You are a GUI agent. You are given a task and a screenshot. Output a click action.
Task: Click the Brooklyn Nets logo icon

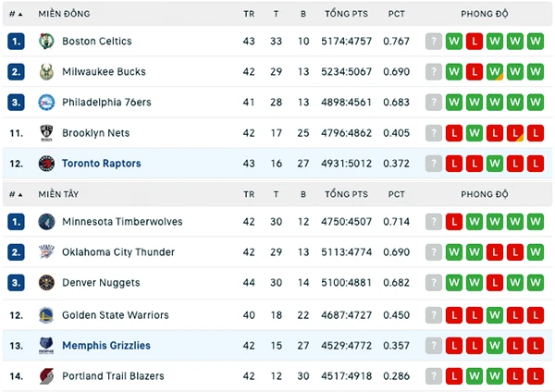pos(46,133)
